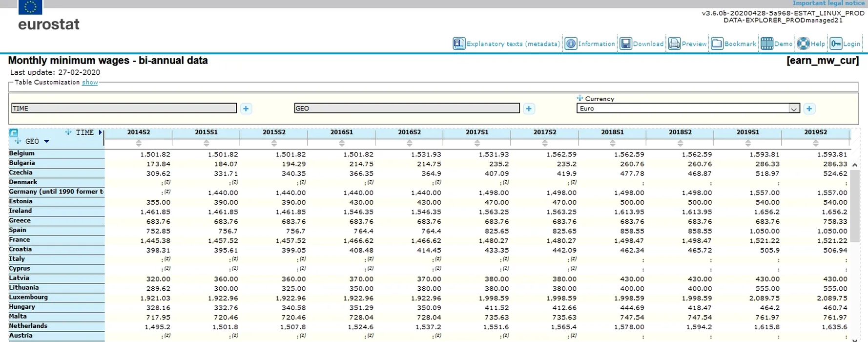Sort the table by 2014S2 column

139,143
